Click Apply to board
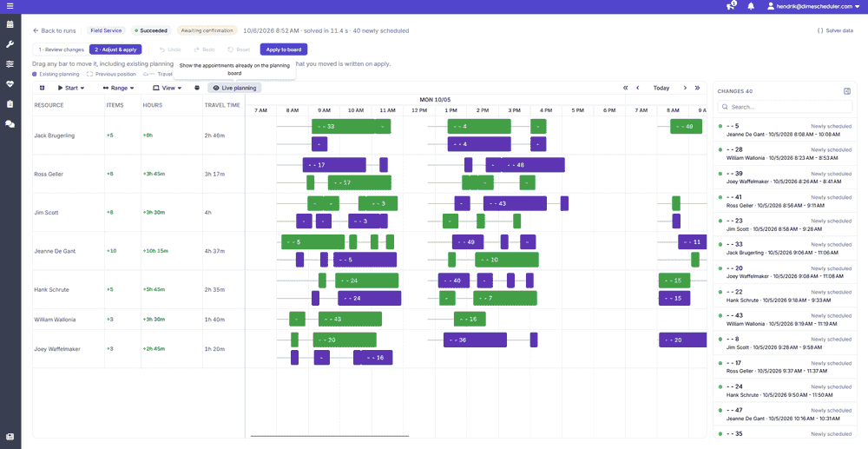The height and width of the screenshot is (449, 868). click(x=284, y=50)
